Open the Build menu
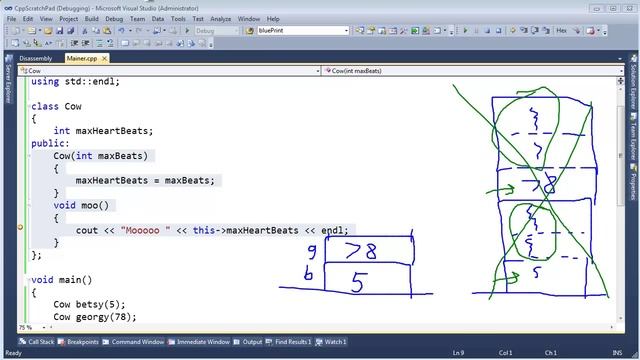640x360 pixels. click(x=91, y=19)
